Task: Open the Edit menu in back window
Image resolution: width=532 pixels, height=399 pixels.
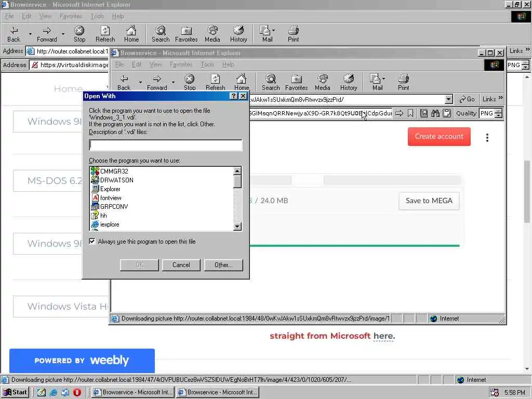Action: point(26,16)
